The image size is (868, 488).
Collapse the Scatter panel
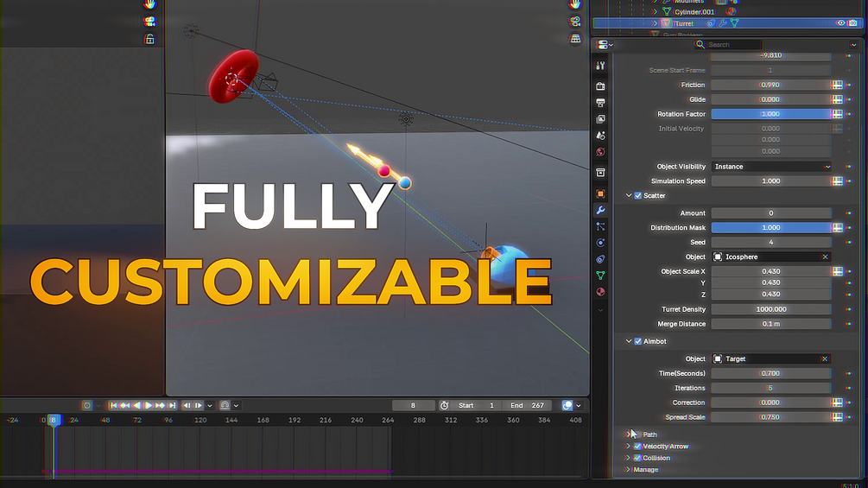628,195
